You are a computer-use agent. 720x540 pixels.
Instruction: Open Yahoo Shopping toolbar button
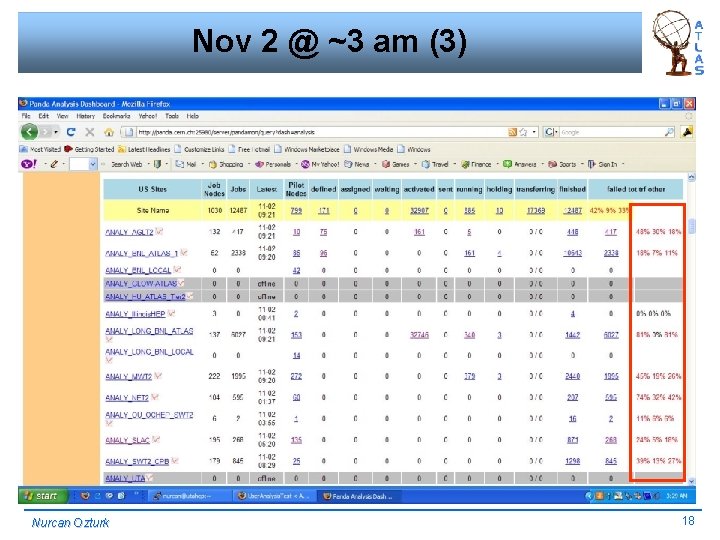(x=226, y=164)
